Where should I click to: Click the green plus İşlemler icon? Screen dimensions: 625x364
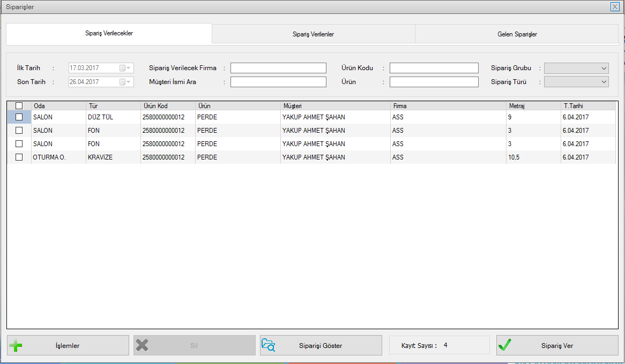point(16,345)
